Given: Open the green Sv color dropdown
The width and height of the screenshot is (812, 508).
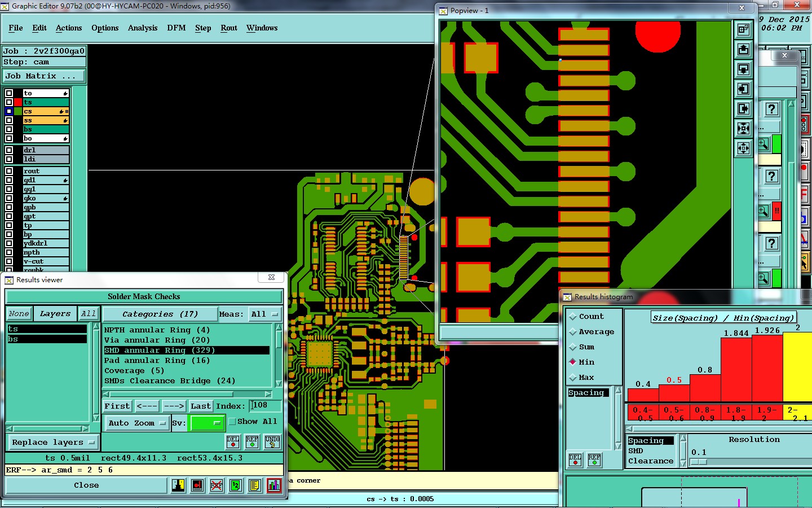Looking at the screenshot, I should 207,423.
